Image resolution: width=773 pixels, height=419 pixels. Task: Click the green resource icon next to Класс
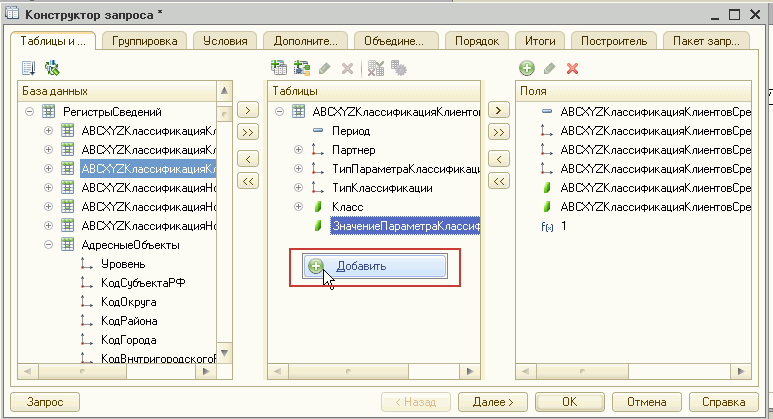click(318, 207)
